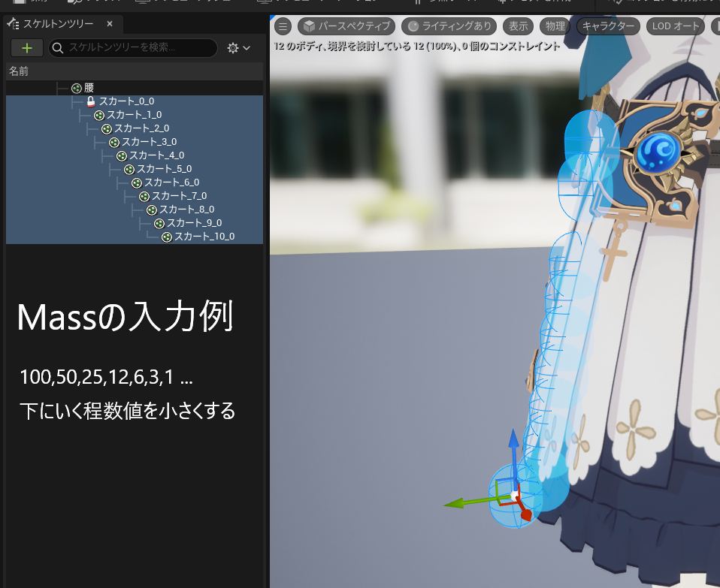Click the green plus add button
The image size is (720, 588).
pyautogui.click(x=26, y=48)
